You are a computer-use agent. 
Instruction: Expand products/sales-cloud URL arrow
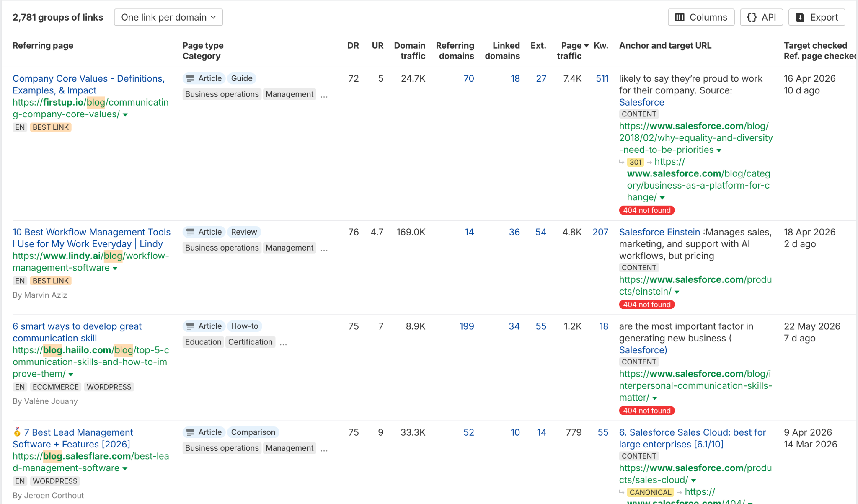tap(694, 481)
